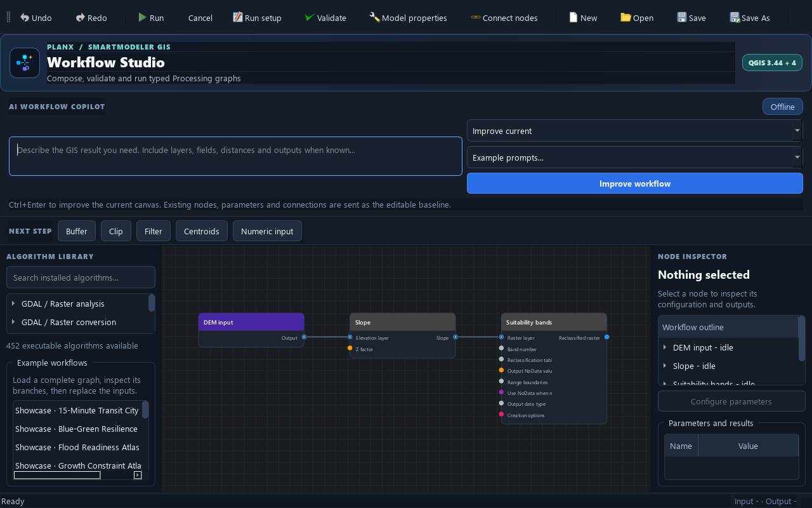This screenshot has width=812, height=508.
Task: Click the Offline status button
Action: click(x=782, y=107)
